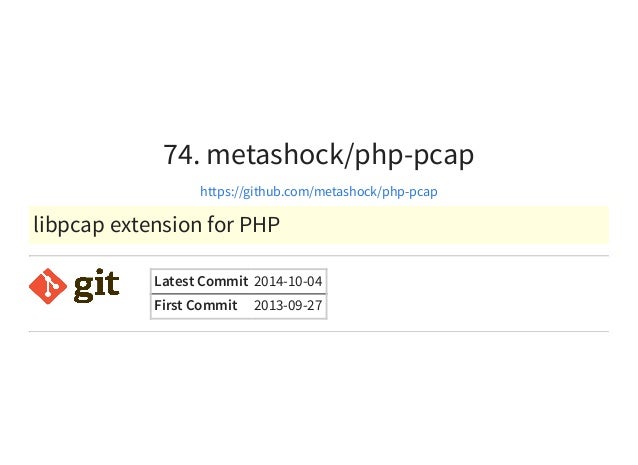This screenshot has height=465, width=638.
Task: Click "php-pcap" in the slide heading
Action: coord(414,155)
